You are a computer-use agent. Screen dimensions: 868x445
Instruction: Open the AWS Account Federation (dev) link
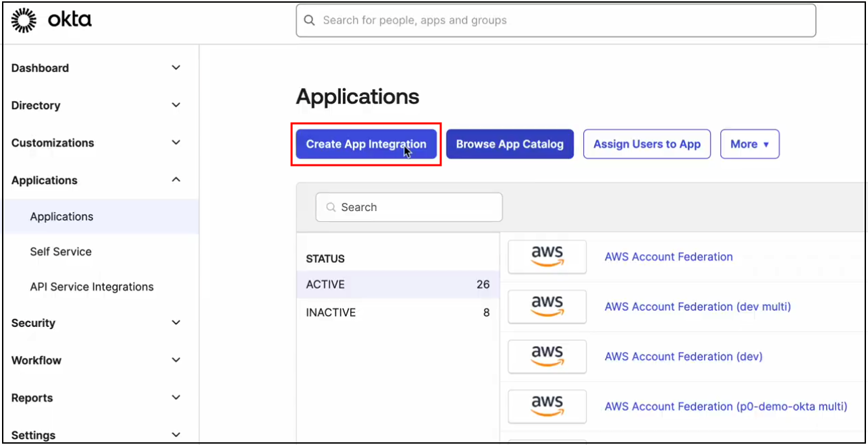(x=683, y=357)
